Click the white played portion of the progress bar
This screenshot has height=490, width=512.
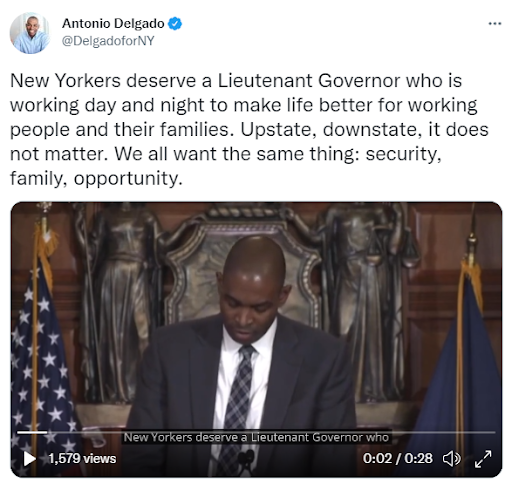point(32,432)
